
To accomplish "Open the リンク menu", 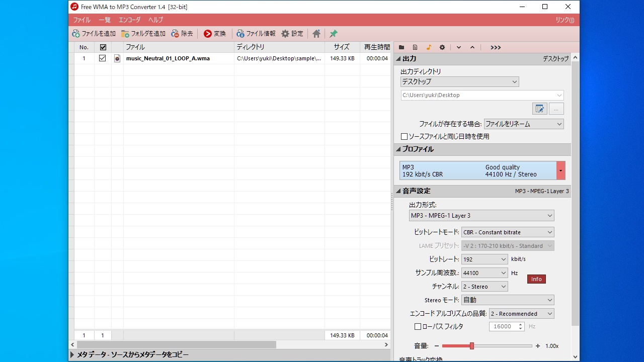I will [565, 20].
